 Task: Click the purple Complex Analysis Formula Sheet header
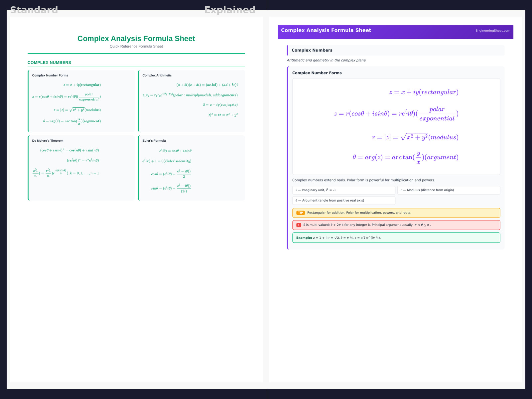tap(326, 30)
